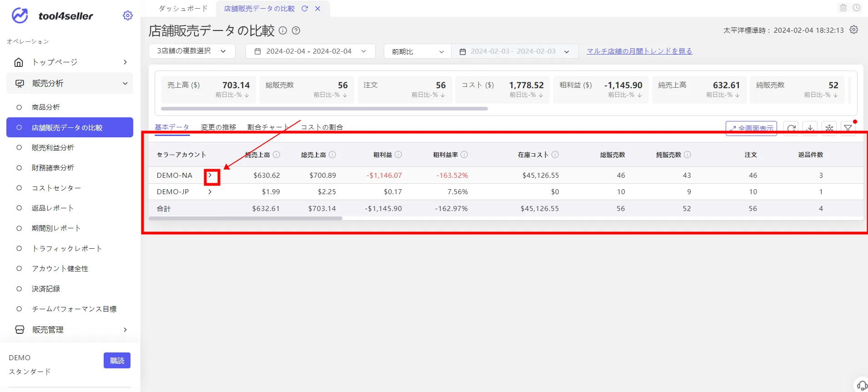Show info for 粗利益 column

point(398,155)
